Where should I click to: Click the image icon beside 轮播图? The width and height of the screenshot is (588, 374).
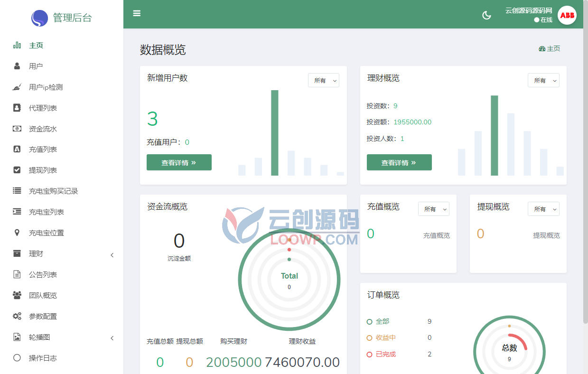[x=17, y=337]
